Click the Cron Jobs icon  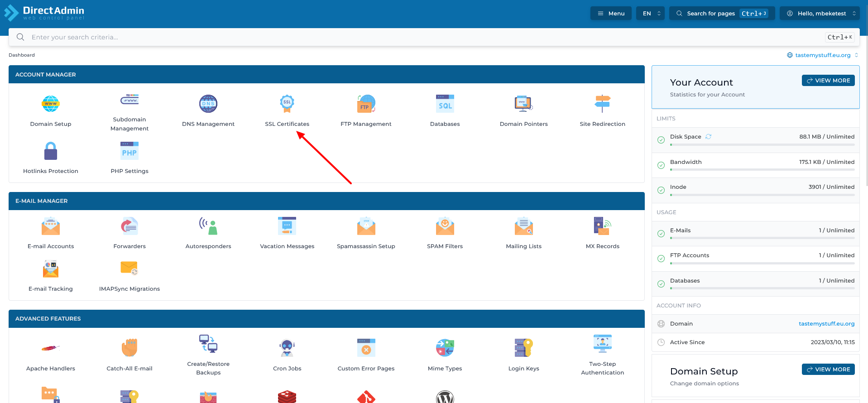287,348
